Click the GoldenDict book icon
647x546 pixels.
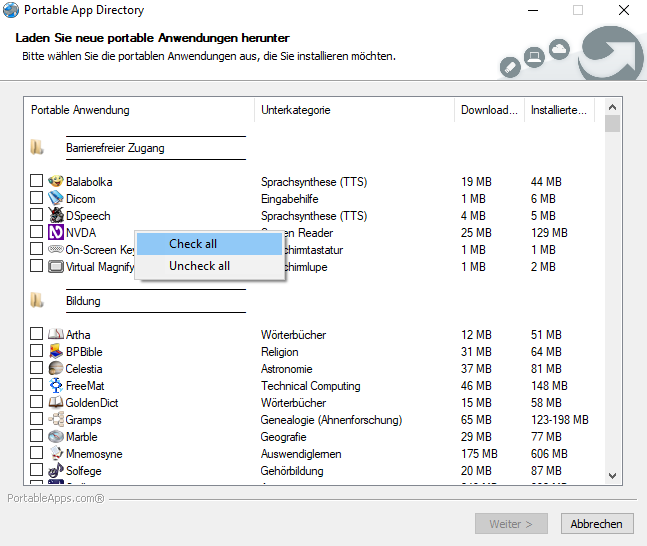(x=55, y=402)
